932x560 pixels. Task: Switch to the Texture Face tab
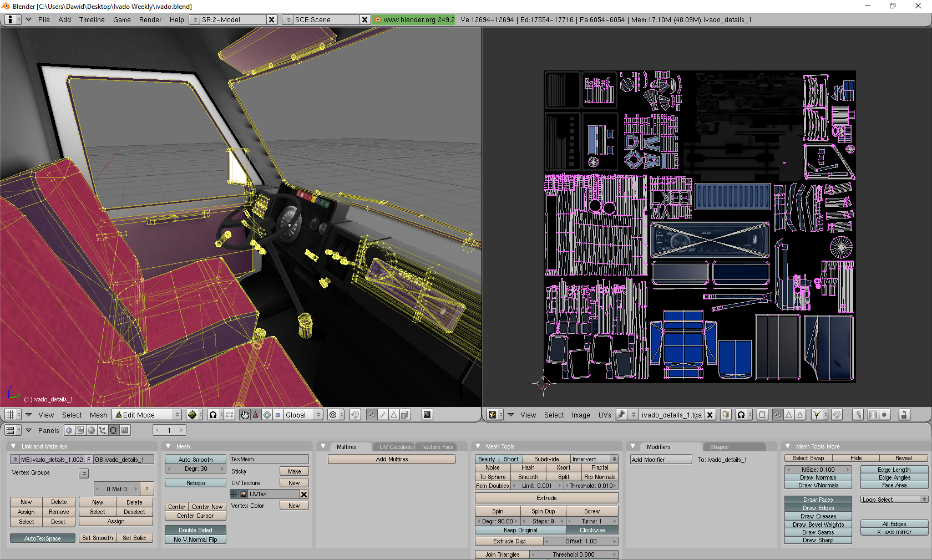437,447
